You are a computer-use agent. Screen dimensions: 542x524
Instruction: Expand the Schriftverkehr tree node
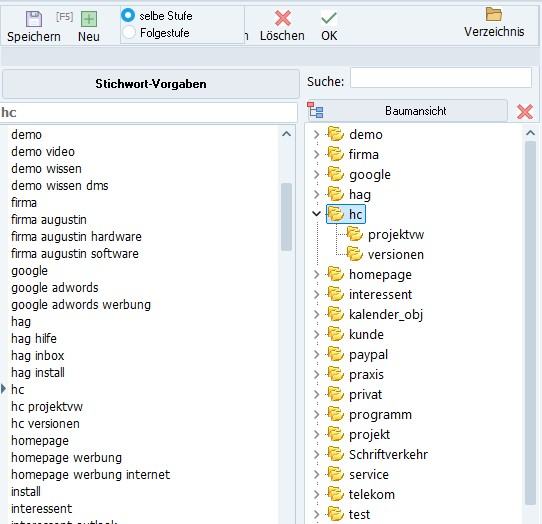(316, 454)
